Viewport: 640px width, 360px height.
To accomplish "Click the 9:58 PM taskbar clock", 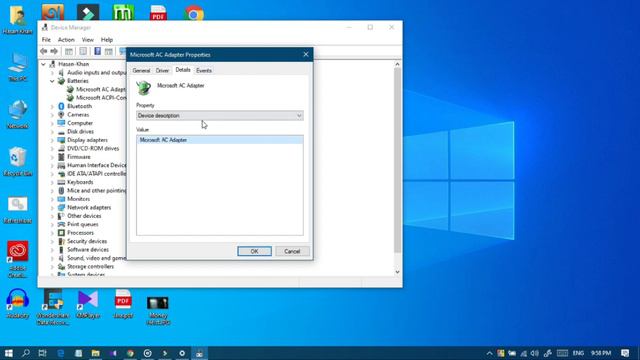I will pyautogui.click(x=601, y=353).
